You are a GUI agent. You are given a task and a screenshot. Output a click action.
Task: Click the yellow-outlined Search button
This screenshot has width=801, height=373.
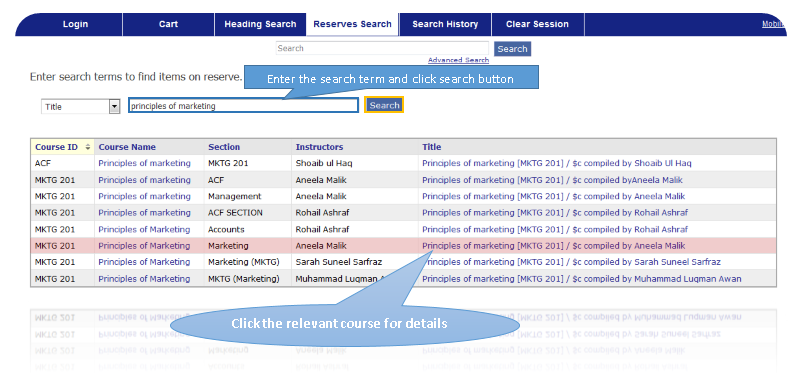tap(384, 105)
